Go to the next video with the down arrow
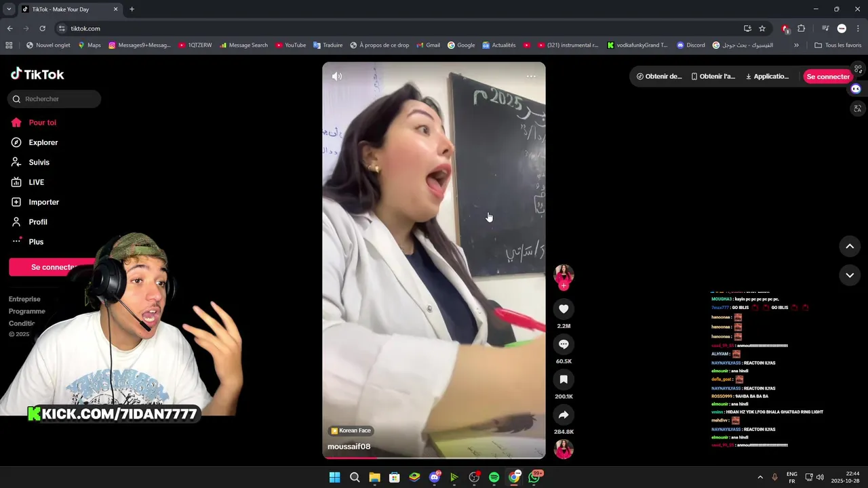The width and height of the screenshot is (868, 488). click(x=850, y=275)
